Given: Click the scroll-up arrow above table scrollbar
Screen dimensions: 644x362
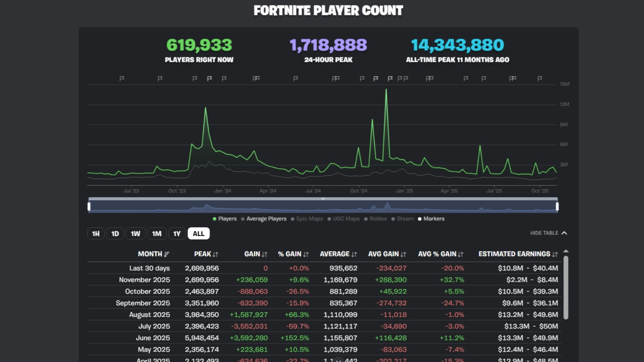Looking at the screenshot, I should coord(566,251).
